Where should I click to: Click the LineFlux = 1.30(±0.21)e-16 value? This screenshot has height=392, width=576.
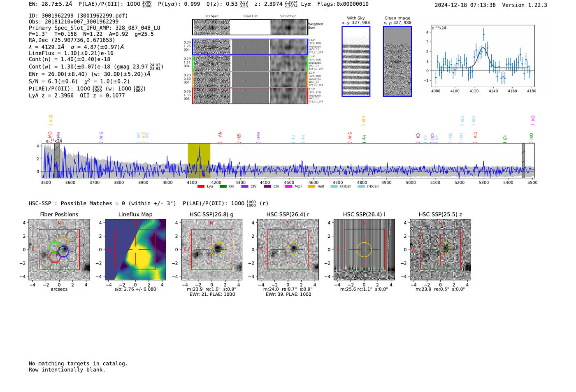[x=71, y=53]
